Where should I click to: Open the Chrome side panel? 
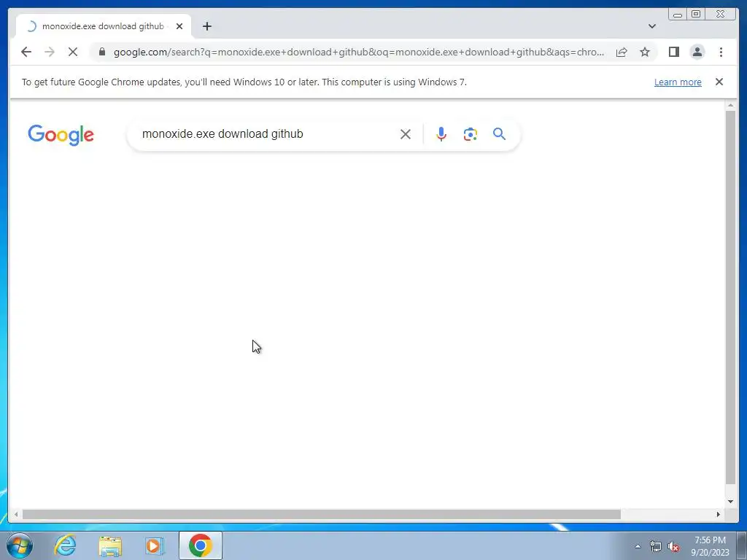[x=673, y=52]
